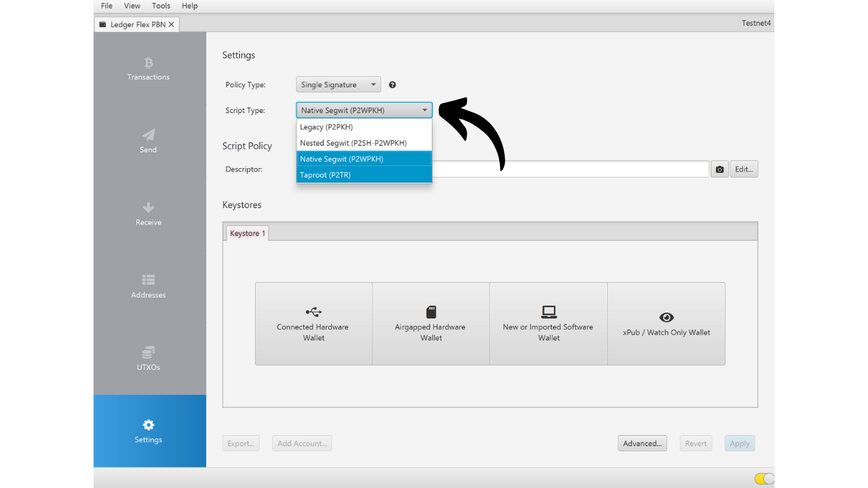The height and width of the screenshot is (488, 868).
Task: Choose Connected Hardware Wallet keystore option
Action: (x=313, y=324)
